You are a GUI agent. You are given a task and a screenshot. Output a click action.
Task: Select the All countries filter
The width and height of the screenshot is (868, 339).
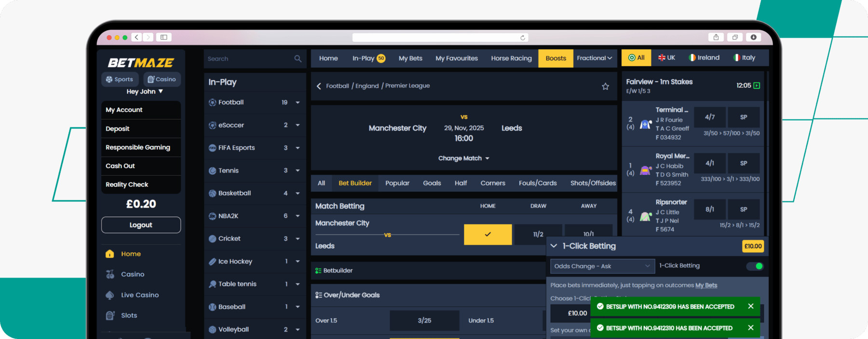pos(637,57)
